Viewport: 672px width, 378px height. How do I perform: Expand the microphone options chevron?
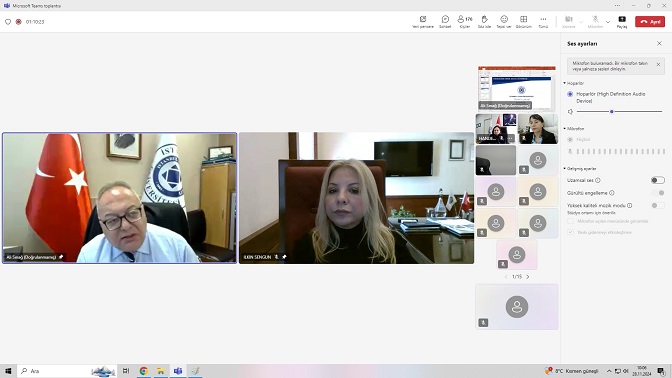point(608,22)
